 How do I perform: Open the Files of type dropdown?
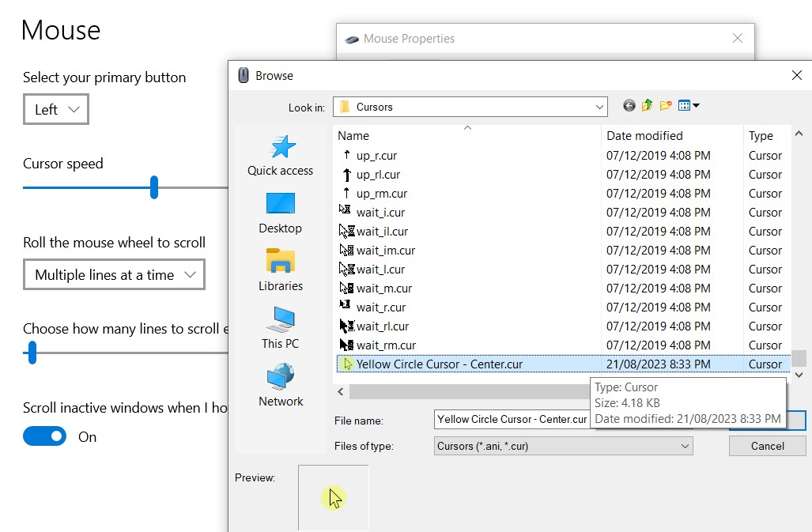(685, 446)
